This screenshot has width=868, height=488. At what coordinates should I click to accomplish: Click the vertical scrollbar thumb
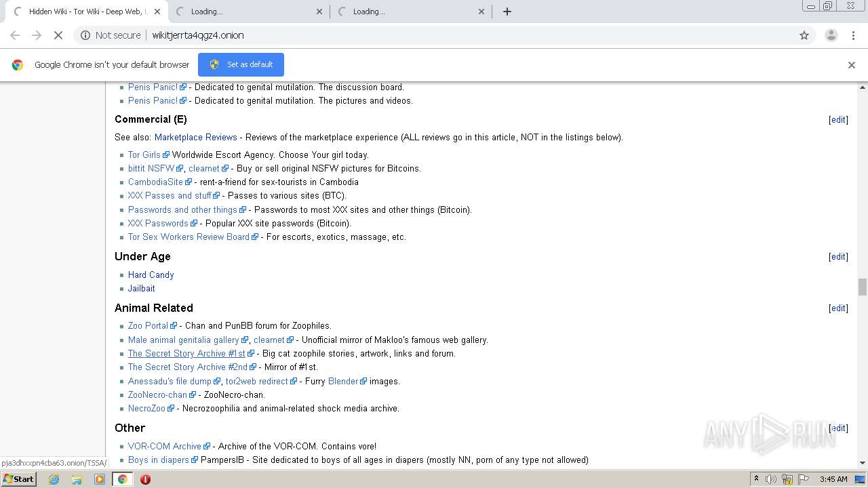tap(863, 287)
